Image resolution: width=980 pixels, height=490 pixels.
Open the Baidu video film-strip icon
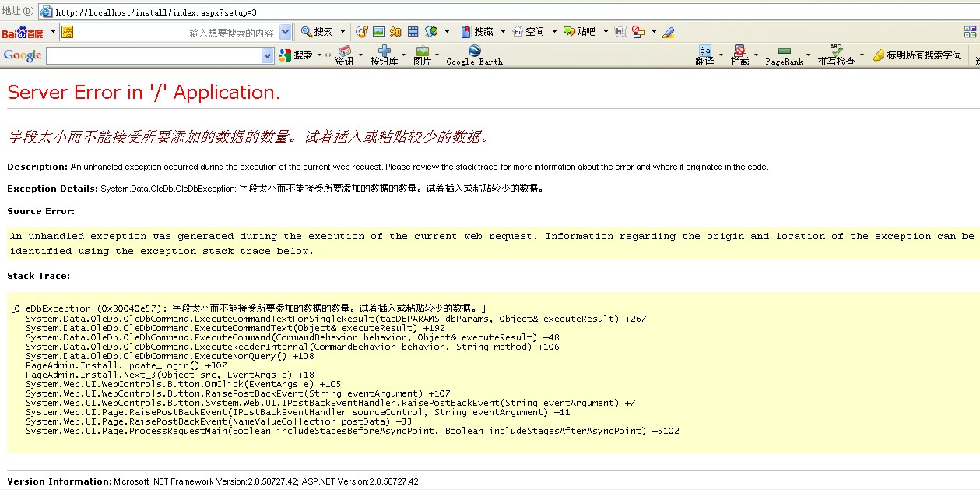[413, 32]
